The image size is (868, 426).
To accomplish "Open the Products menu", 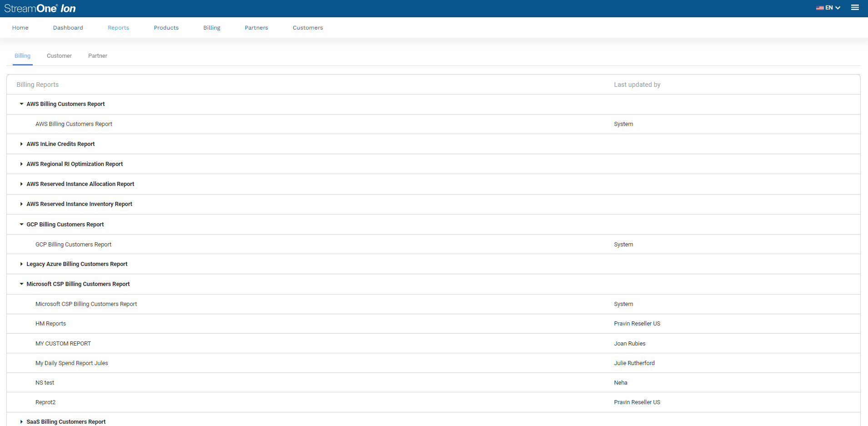I will pyautogui.click(x=166, y=28).
